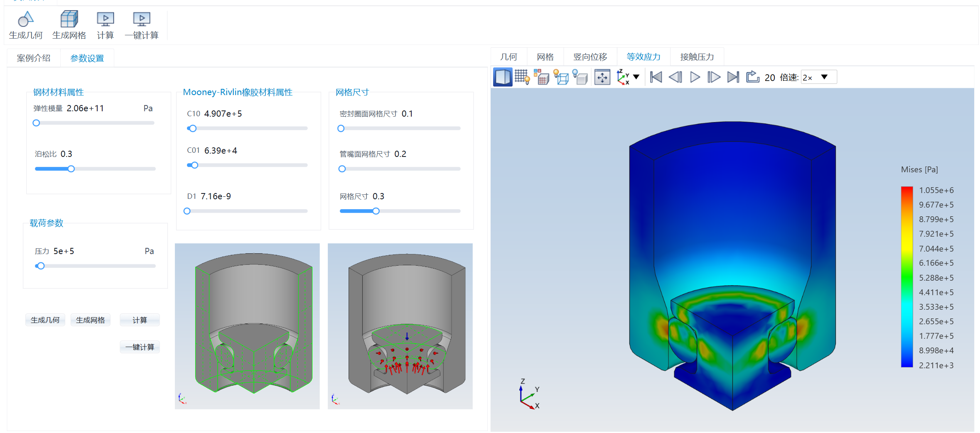Open the 等效应力 result tab
Image resolution: width=980 pixels, height=433 pixels.
(x=644, y=57)
